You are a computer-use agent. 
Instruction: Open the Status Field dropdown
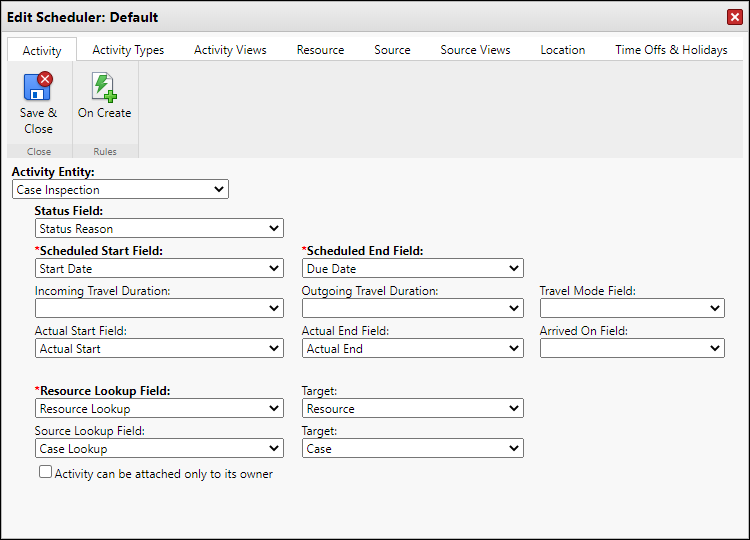point(159,229)
